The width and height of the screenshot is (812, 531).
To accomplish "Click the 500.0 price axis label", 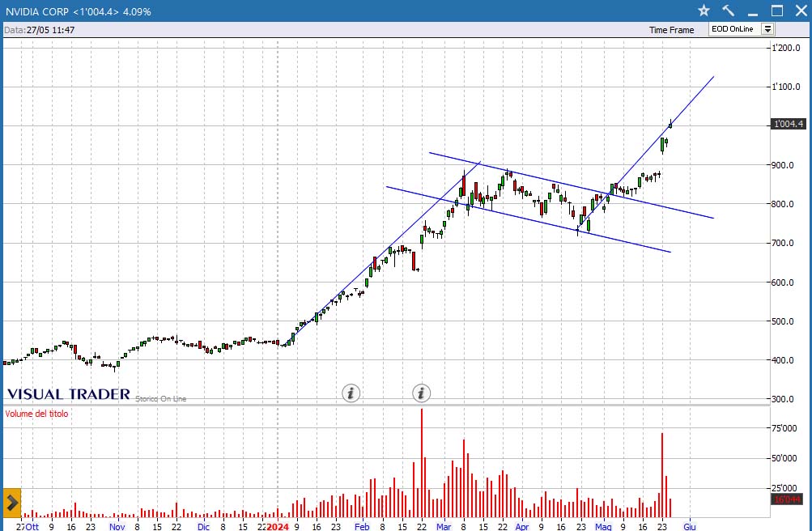I will [783, 321].
